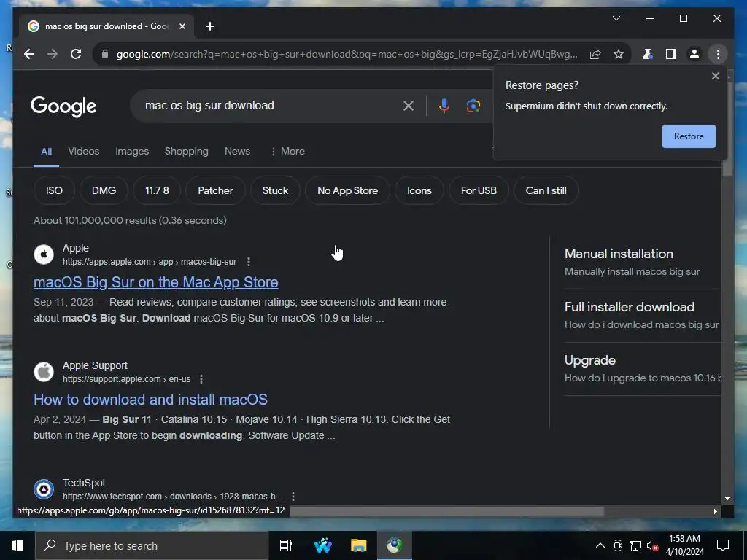Click the site security lock icon

point(105,54)
